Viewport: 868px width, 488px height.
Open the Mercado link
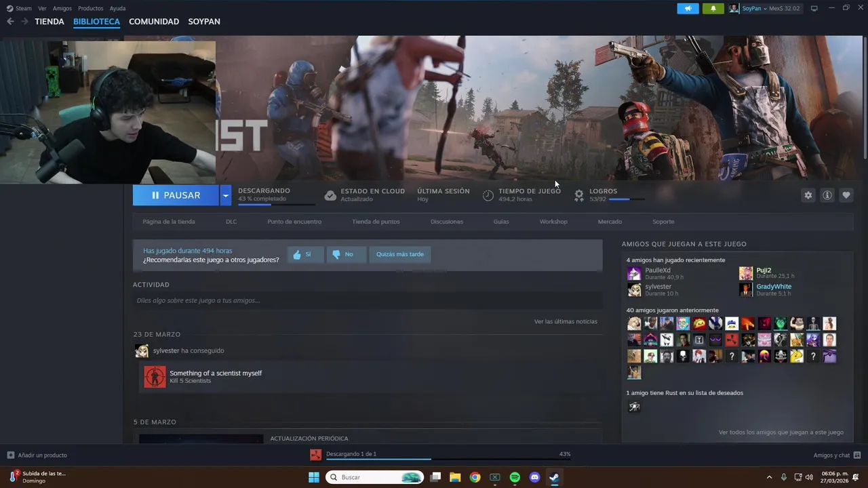click(x=610, y=222)
